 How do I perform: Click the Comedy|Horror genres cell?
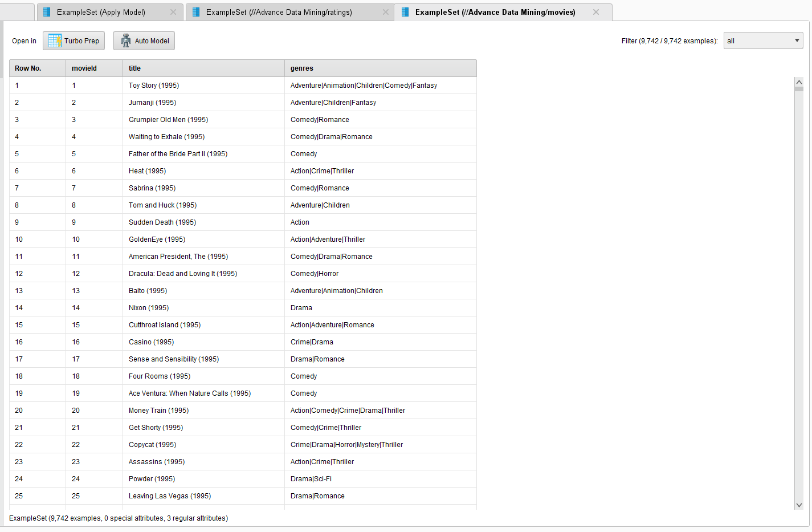tap(381, 274)
